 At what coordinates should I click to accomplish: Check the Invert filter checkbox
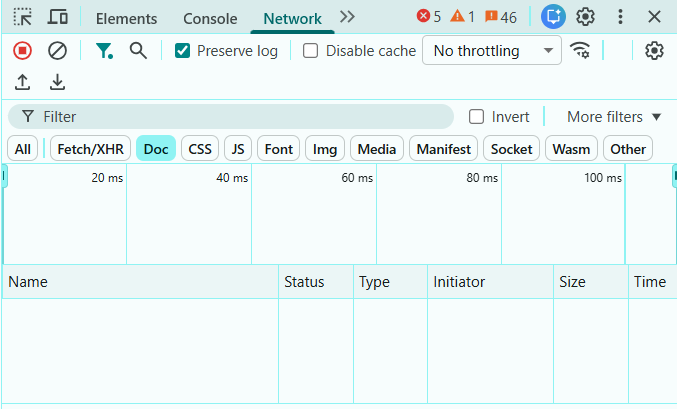[x=476, y=117]
